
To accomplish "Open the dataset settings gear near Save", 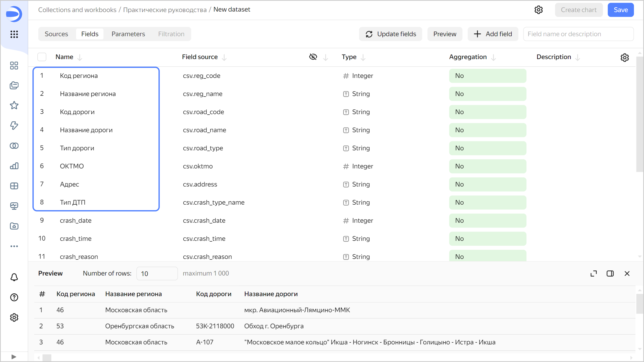I will pos(538,10).
